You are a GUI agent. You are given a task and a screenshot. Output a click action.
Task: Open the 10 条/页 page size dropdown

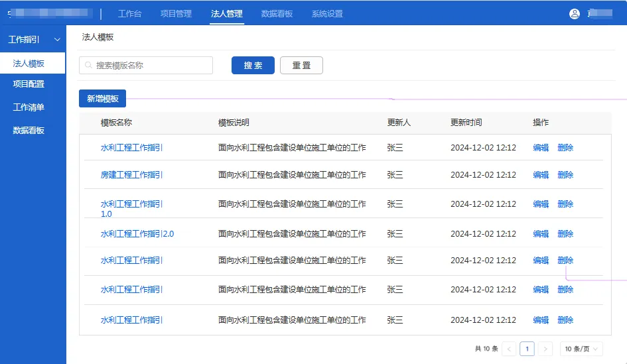coord(581,349)
